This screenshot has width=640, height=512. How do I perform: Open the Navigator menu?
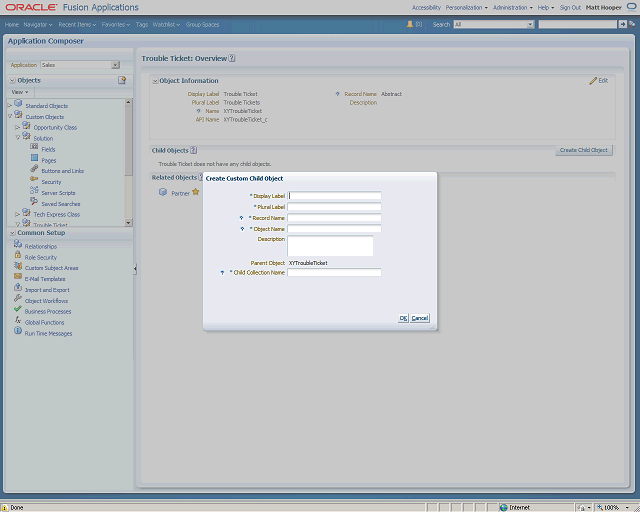[x=38, y=24]
